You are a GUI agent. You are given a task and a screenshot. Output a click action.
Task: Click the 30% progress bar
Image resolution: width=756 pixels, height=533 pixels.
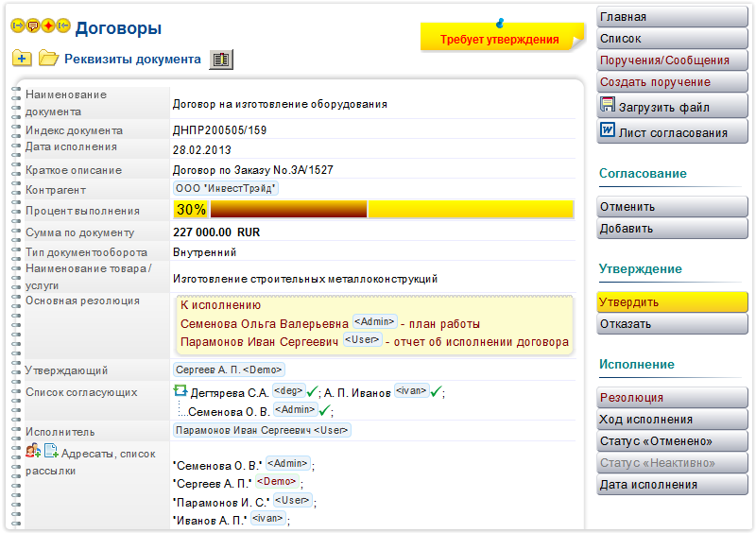coord(373,210)
